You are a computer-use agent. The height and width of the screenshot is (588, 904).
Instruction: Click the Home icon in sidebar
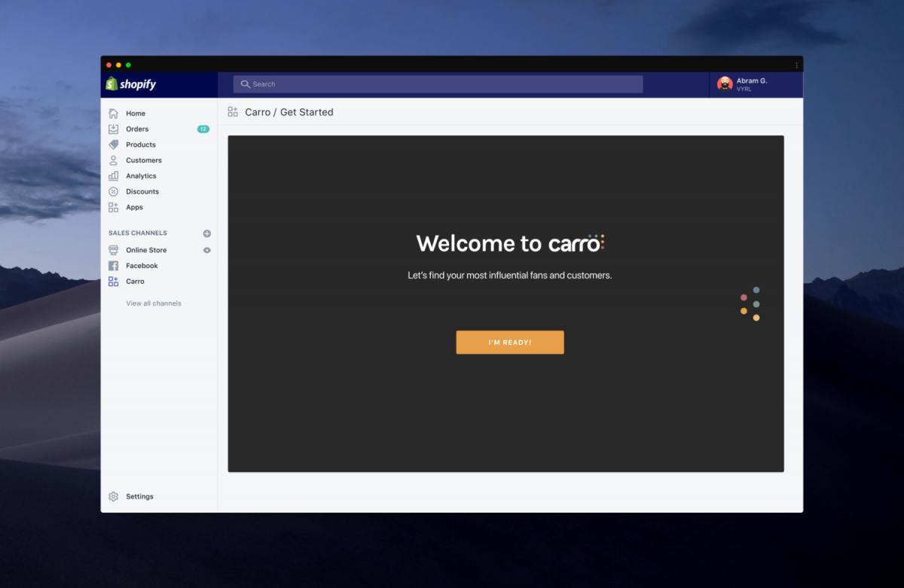[113, 114]
